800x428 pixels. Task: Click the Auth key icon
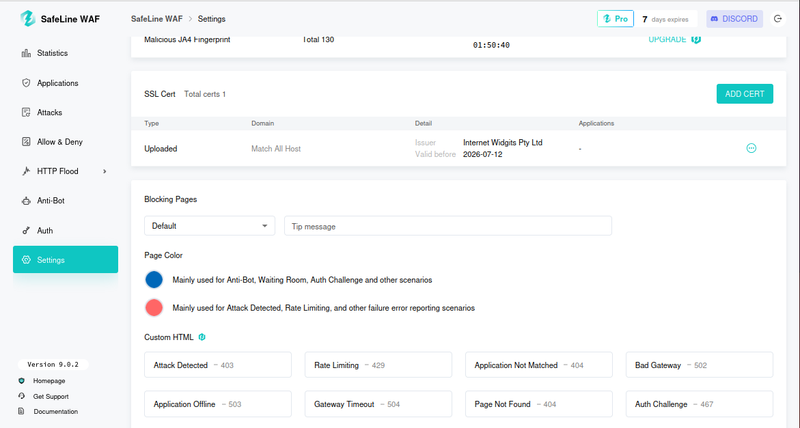[26, 231]
